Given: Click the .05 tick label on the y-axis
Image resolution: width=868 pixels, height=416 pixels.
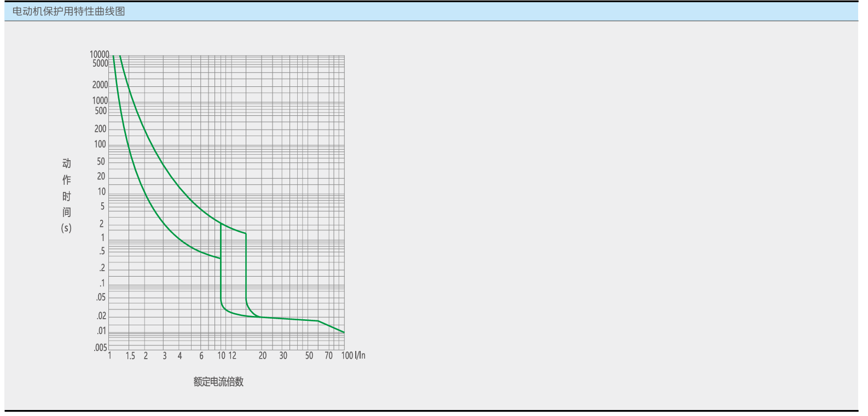Looking at the screenshot, I should tap(101, 297).
